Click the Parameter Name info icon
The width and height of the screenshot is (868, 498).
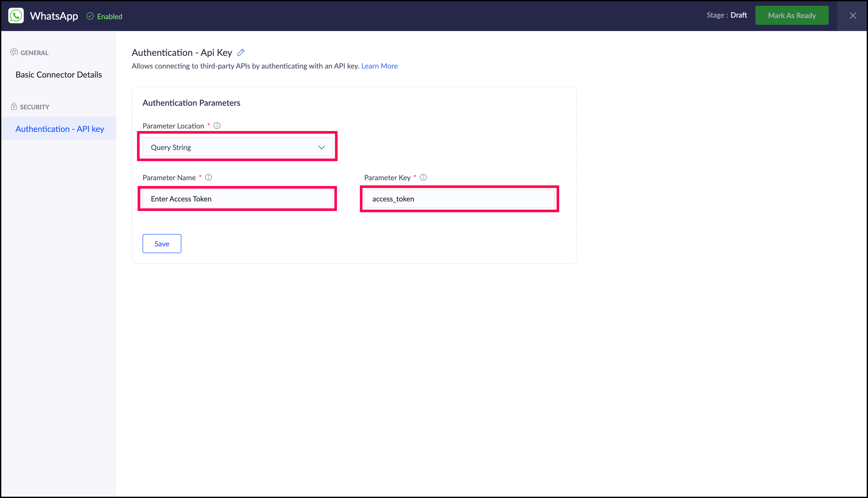point(208,177)
